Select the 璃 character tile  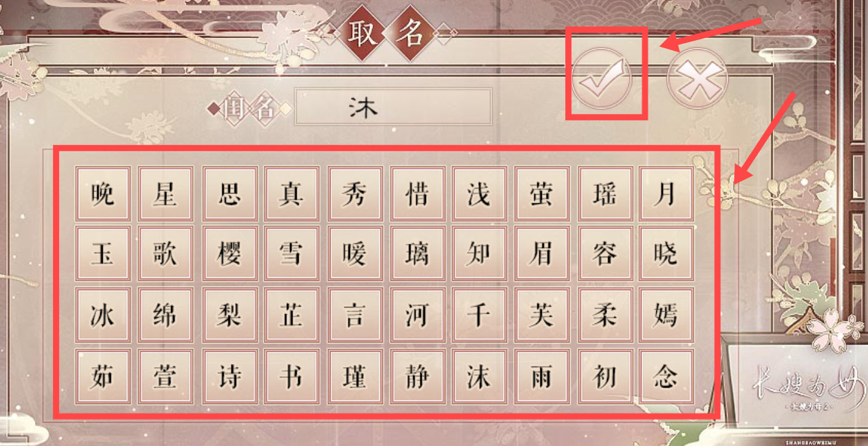[x=417, y=253]
